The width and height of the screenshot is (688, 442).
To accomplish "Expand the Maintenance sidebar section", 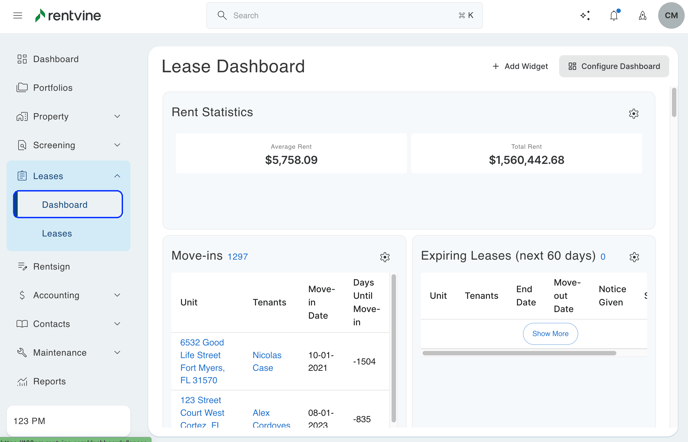I will pyautogui.click(x=68, y=352).
